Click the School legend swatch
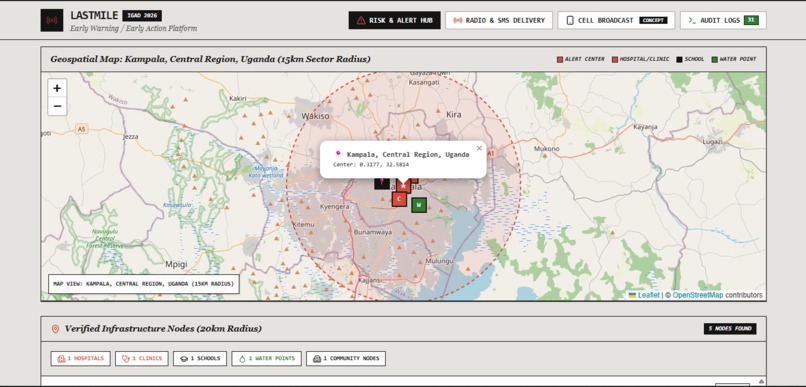Screen dimensions: 806x387 click(679, 60)
